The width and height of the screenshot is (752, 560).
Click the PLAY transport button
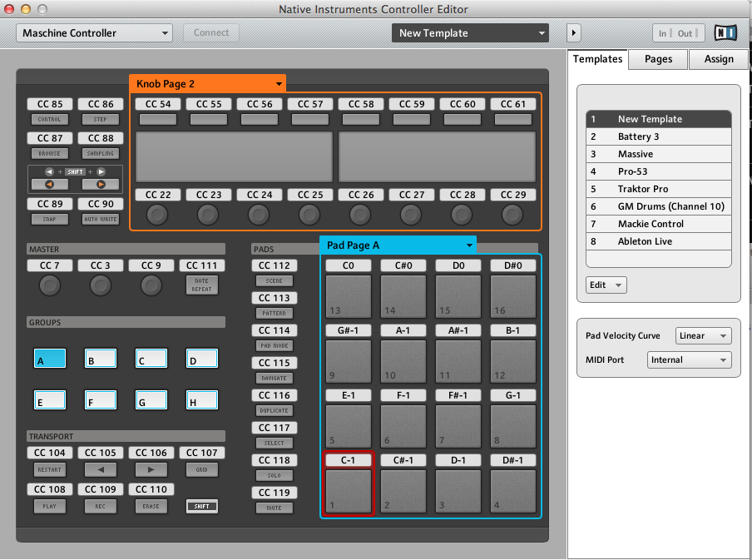pyautogui.click(x=50, y=506)
